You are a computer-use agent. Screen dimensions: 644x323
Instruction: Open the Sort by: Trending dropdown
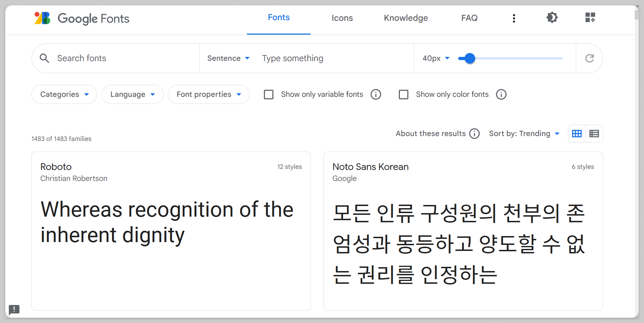tap(524, 134)
